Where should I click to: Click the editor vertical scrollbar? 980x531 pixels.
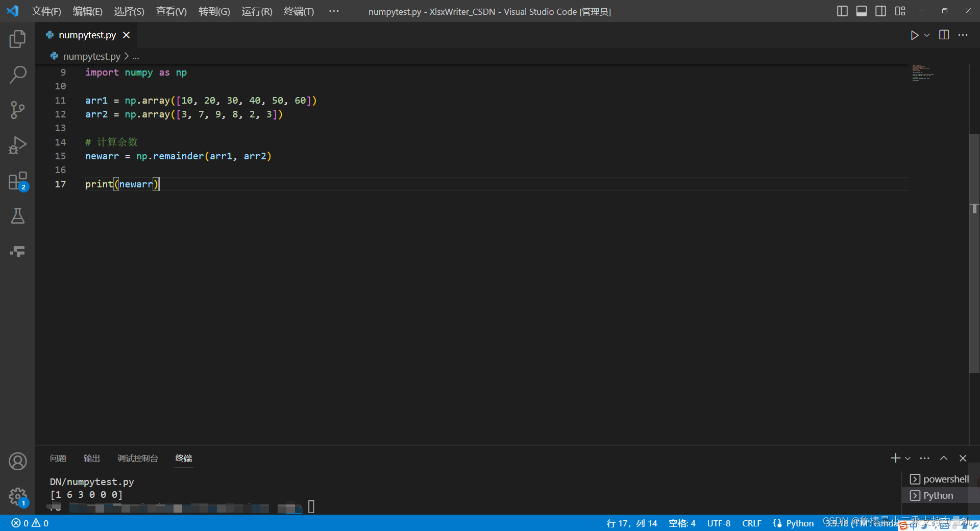pos(974,253)
